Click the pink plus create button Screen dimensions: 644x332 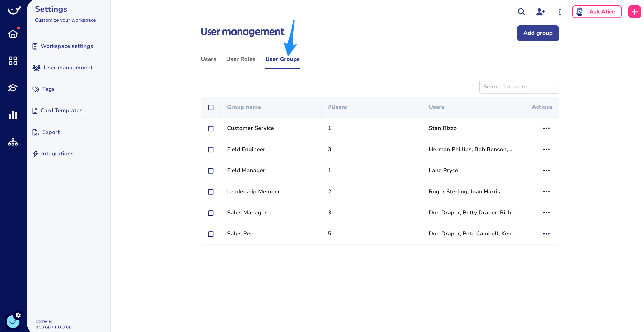click(634, 12)
